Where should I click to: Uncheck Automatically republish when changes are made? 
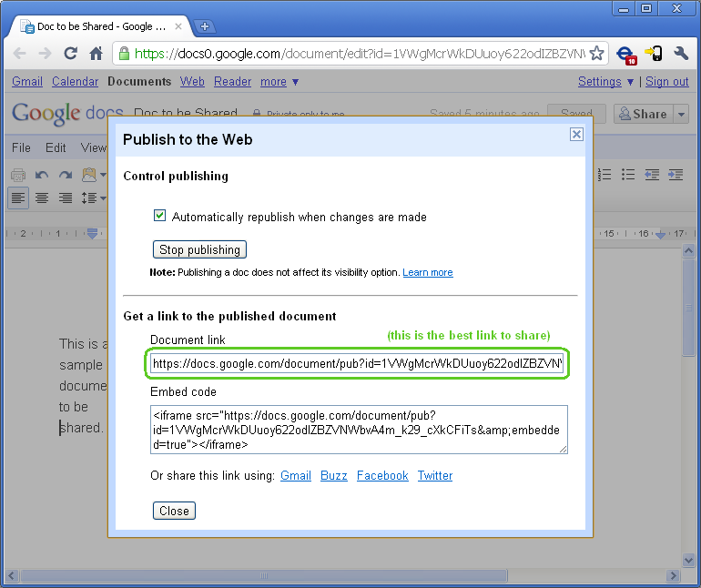[x=160, y=217]
